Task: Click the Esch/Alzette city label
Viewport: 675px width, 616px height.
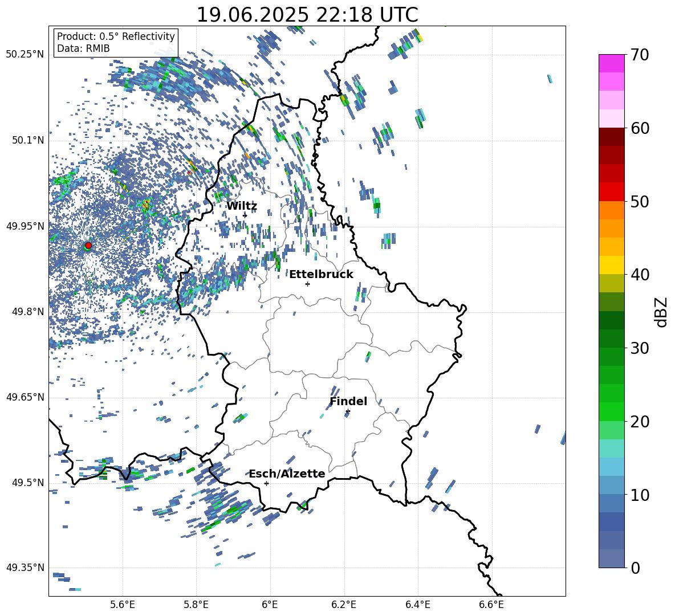Action: [x=287, y=474]
